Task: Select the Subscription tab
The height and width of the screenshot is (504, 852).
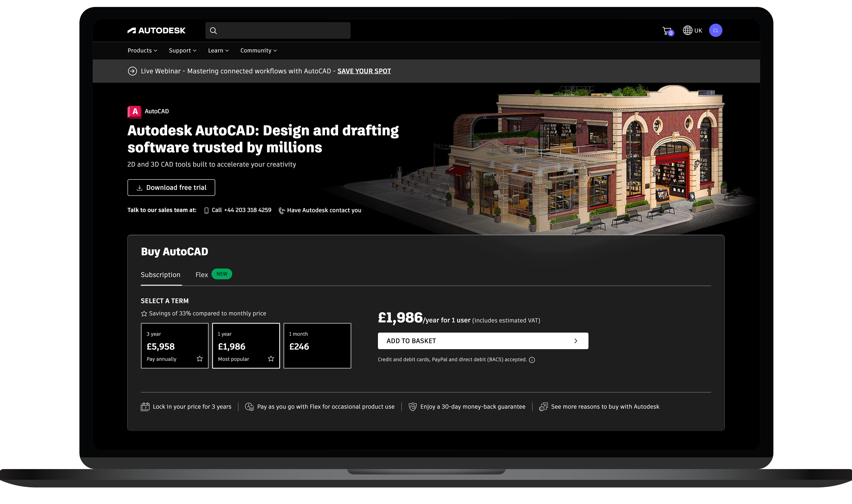Action: point(161,275)
